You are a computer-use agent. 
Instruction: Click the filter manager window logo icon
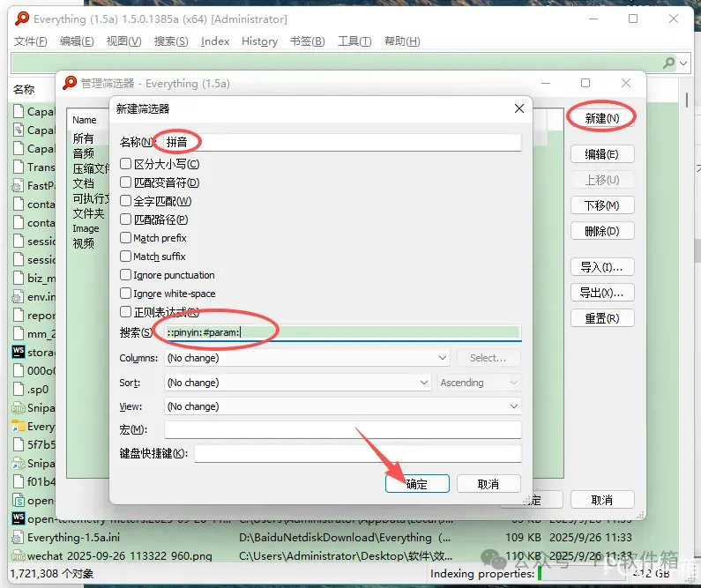[x=70, y=83]
